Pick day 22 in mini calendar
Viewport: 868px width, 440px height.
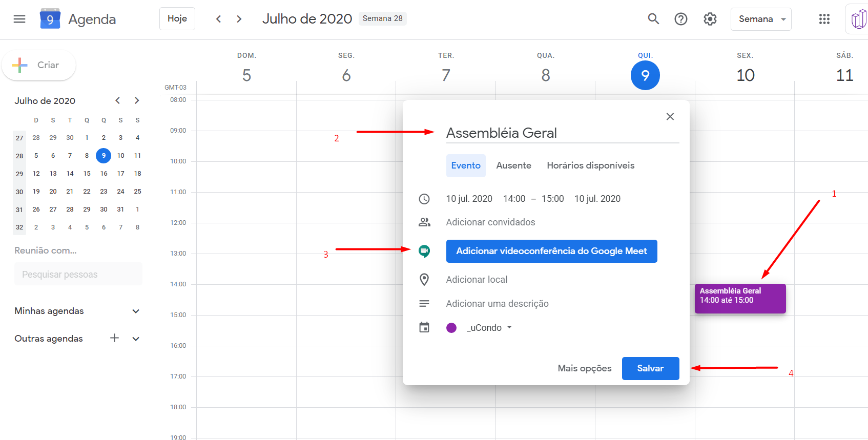87,192
